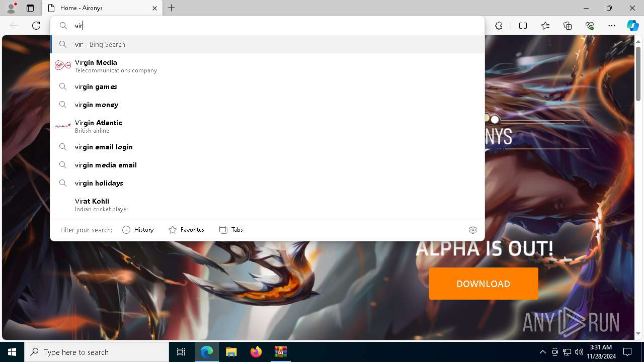Open a new tab with plus button
This screenshot has width=644, height=362.
pos(172,8)
